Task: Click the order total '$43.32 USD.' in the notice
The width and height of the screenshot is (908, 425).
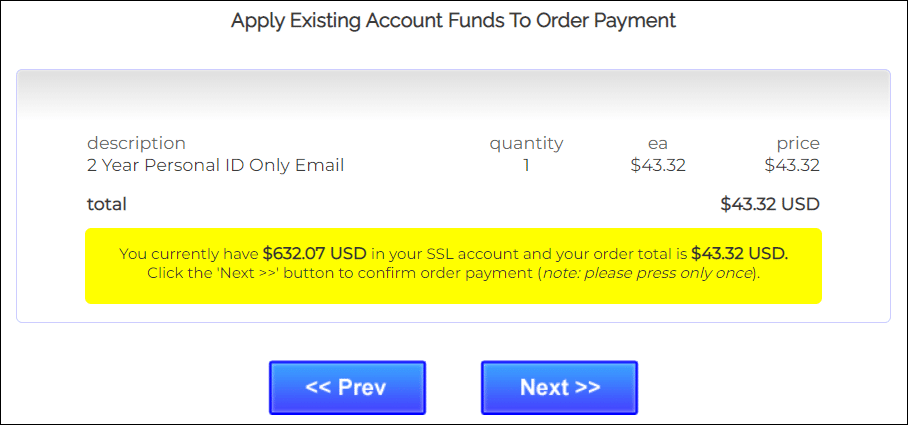Action: coord(739,254)
